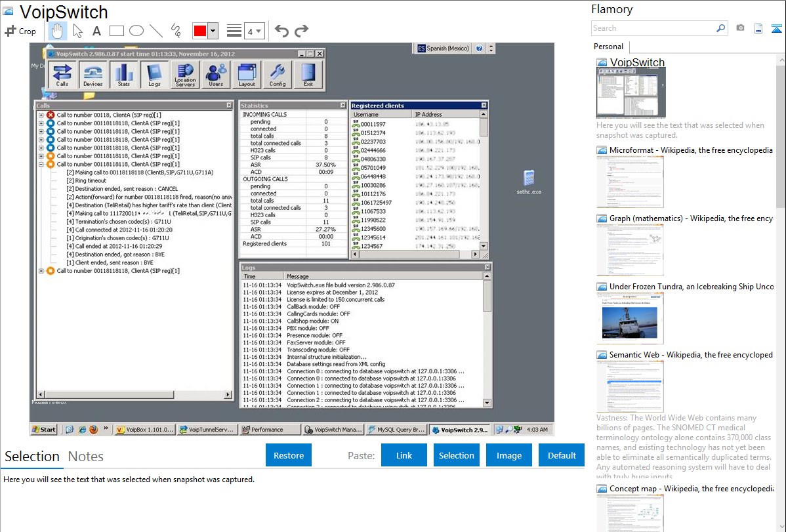Select the arrow pointer tool
This screenshot has height=532, width=786.
point(77,31)
